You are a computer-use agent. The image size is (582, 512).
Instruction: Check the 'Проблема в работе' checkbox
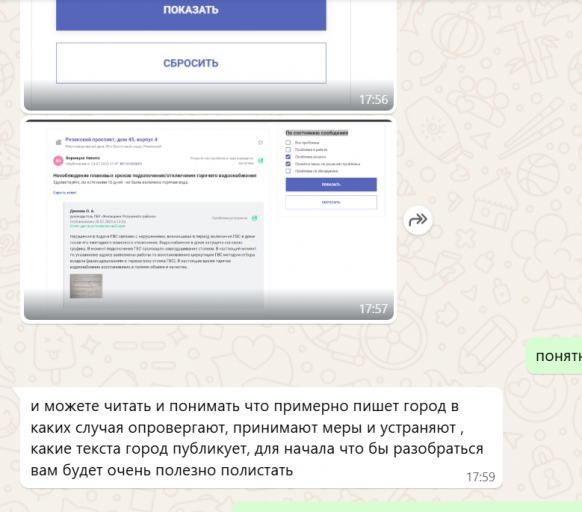pyautogui.click(x=288, y=150)
